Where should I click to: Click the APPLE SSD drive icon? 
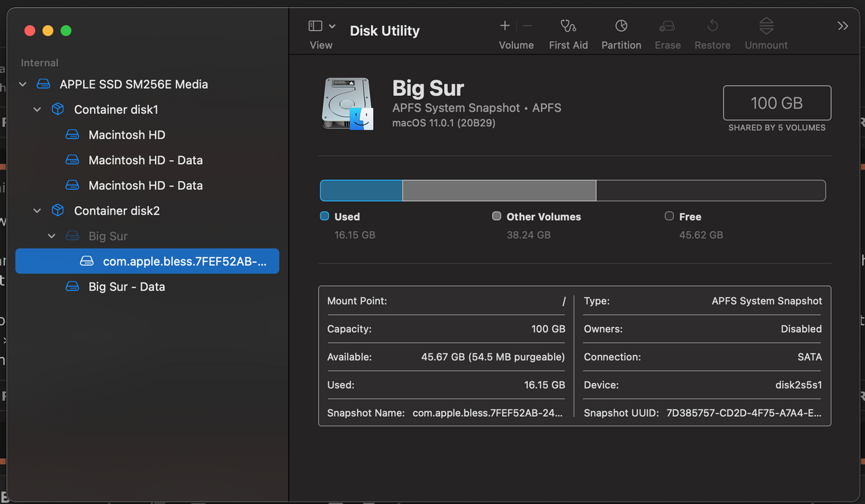(x=43, y=84)
